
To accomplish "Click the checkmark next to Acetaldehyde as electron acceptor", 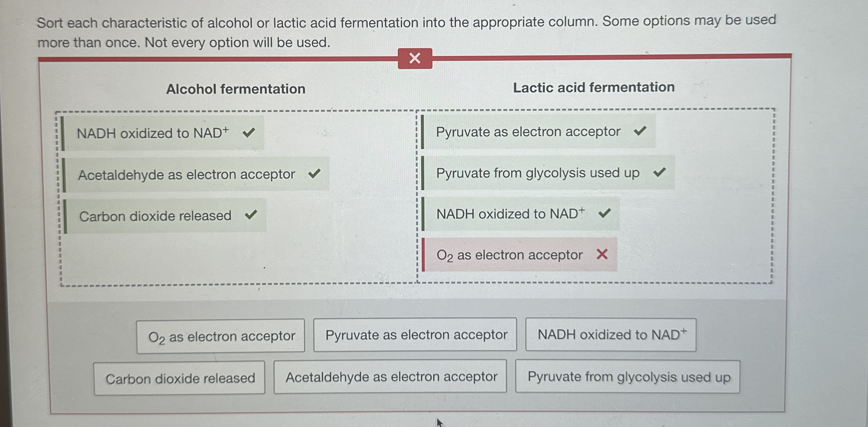I will 315,173.
